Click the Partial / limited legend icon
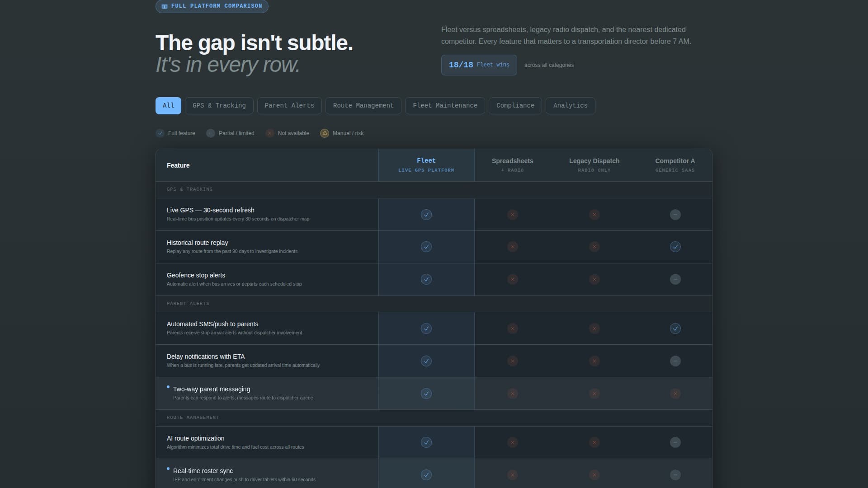The image size is (868, 488). pyautogui.click(x=211, y=133)
